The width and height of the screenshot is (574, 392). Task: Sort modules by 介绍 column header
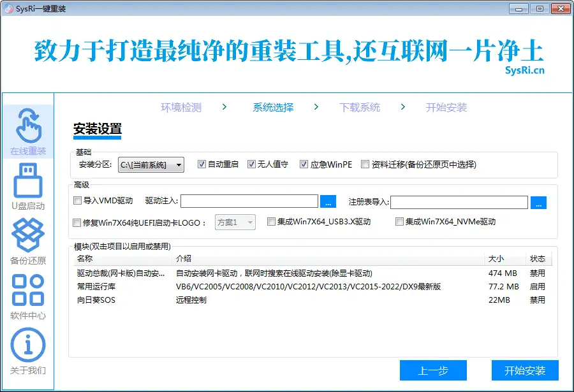point(328,259)
